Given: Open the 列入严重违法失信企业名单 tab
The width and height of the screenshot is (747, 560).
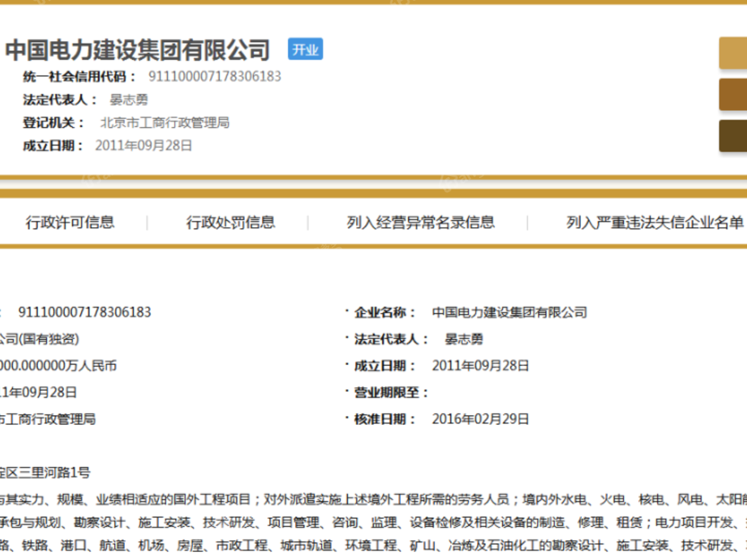Looking at the screenshot, I should pyautogui.click(x=655, y=222).
